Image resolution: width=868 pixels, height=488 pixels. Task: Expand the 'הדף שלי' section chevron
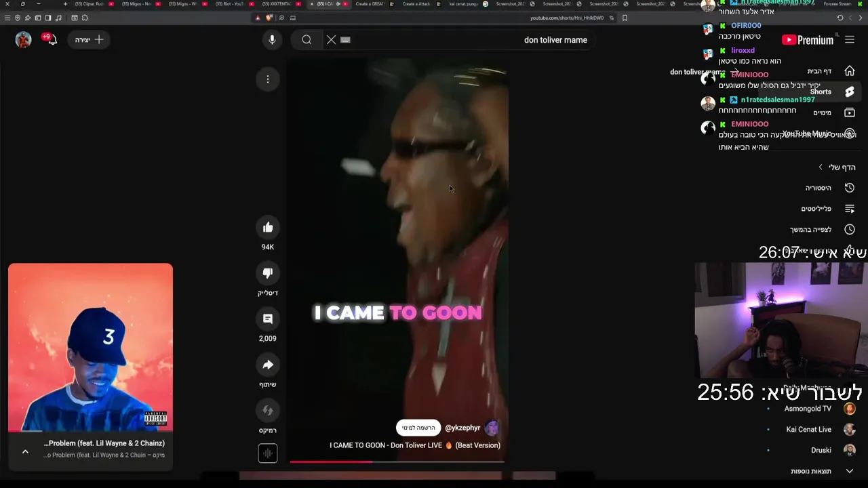click(821, 167)
